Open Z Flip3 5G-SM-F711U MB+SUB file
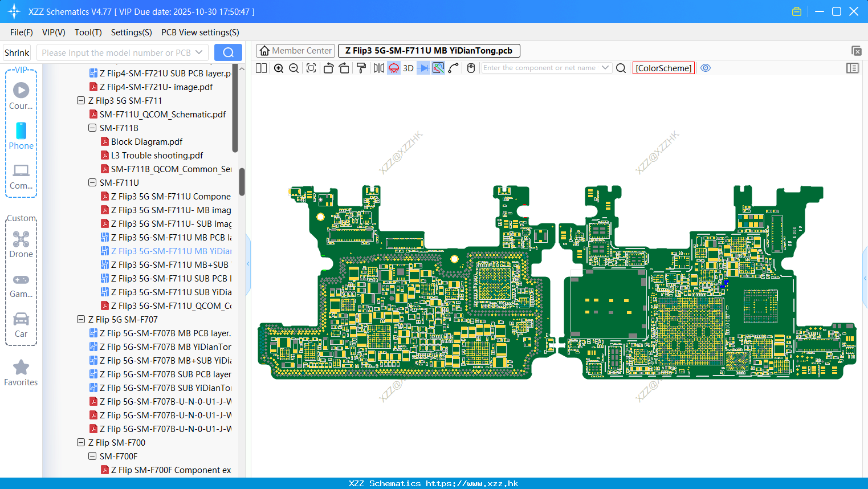 [x=171, y=264]
